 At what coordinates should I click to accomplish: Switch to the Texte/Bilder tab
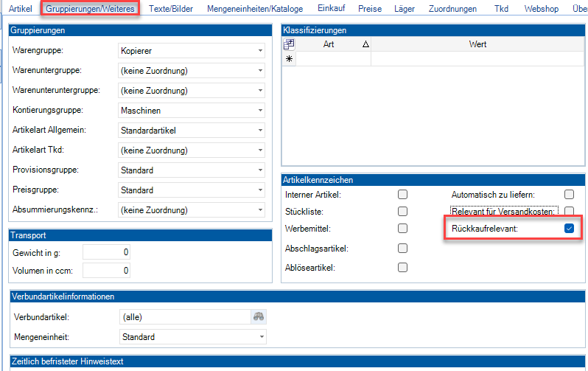[x=169, y=10]
